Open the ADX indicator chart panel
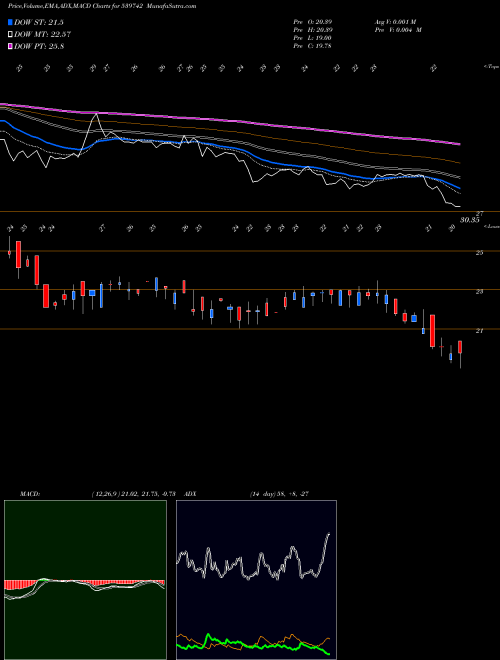Screen dimensions: 500x660 click(256, 580)
